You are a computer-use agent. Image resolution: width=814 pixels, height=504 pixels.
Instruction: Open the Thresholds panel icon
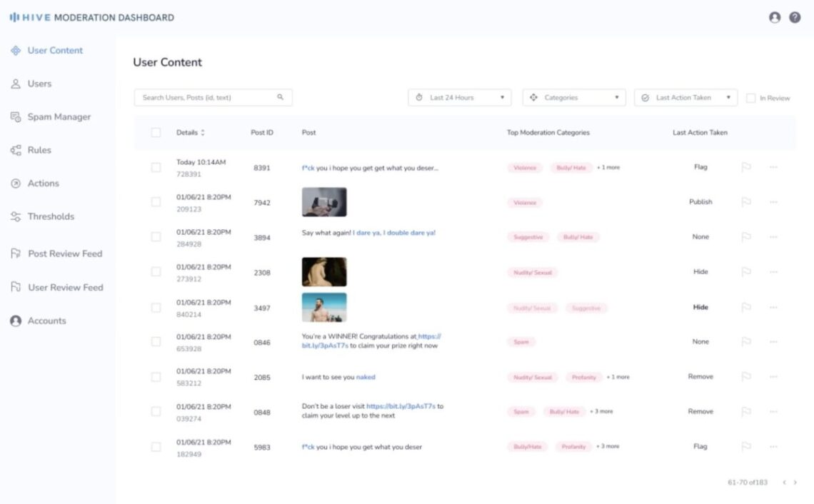click(x=16, y=216)
